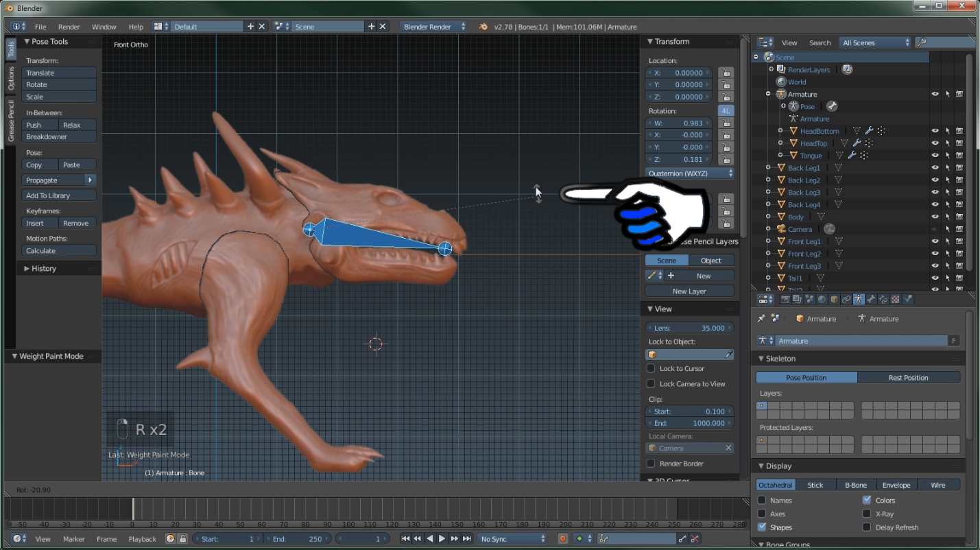Enable Lock Camera to View checkbox
This screenshot has height=550, width=980.
pyautogui.click(x=651, y=383)
